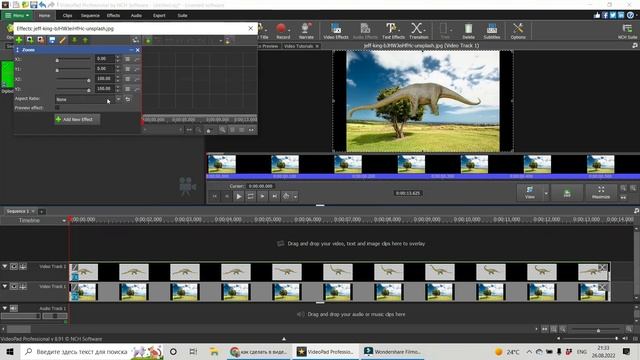The image size is (640, 360).
Task: Toggle the loop playback icon
Action: pos(251,196)
